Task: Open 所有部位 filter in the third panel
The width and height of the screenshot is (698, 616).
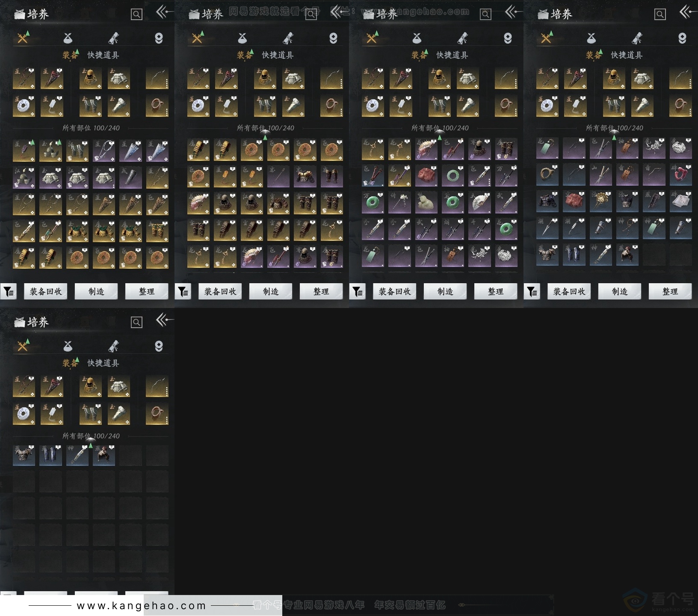Action: (x=440, y=128)
